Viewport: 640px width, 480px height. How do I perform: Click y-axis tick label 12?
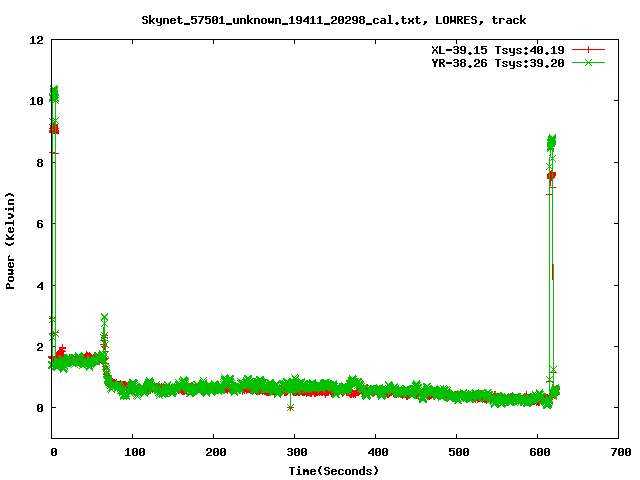coord(36,40)
